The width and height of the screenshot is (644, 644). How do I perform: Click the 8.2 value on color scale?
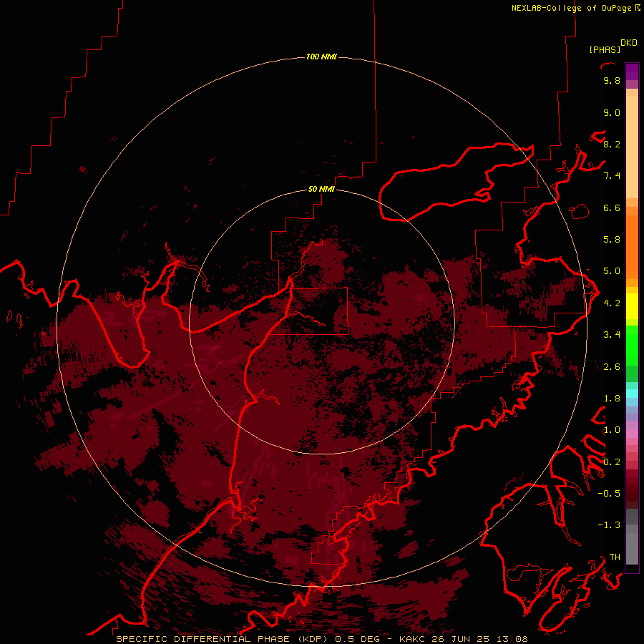612,144
